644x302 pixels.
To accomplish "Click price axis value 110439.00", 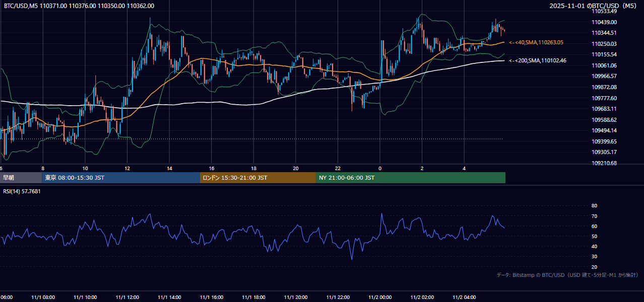I will tap(605, 22).
